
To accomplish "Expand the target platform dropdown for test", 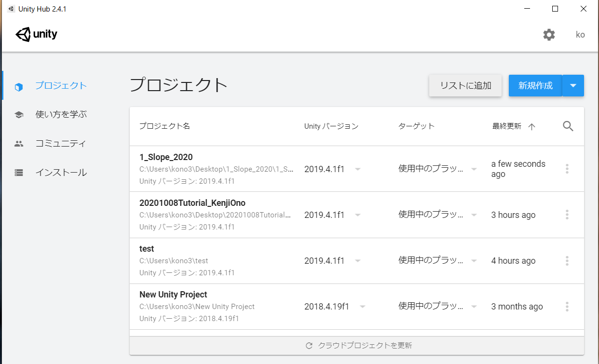I will [x=474, y=260].
